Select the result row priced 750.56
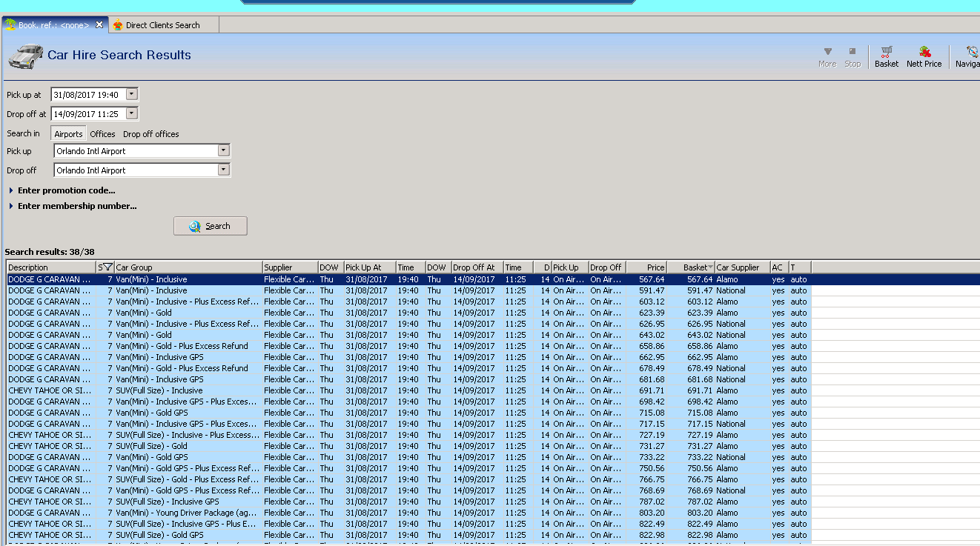 pyautogui.click(x=408, y=468)
